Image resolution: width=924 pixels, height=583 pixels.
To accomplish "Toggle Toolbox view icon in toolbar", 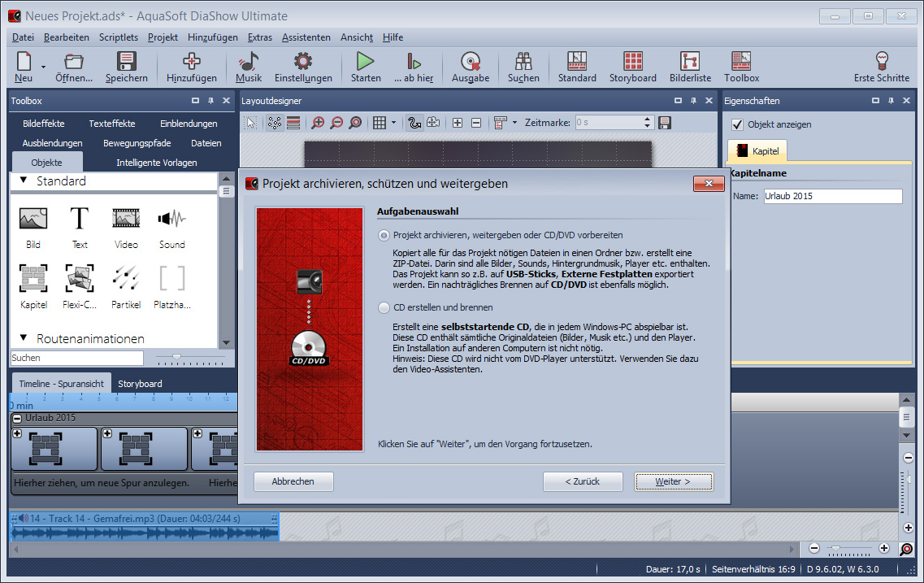I will click(741, 67).
